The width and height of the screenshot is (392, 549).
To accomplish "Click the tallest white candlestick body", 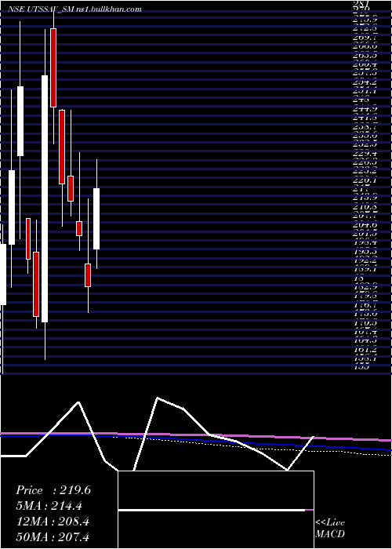I will (45, 198).
